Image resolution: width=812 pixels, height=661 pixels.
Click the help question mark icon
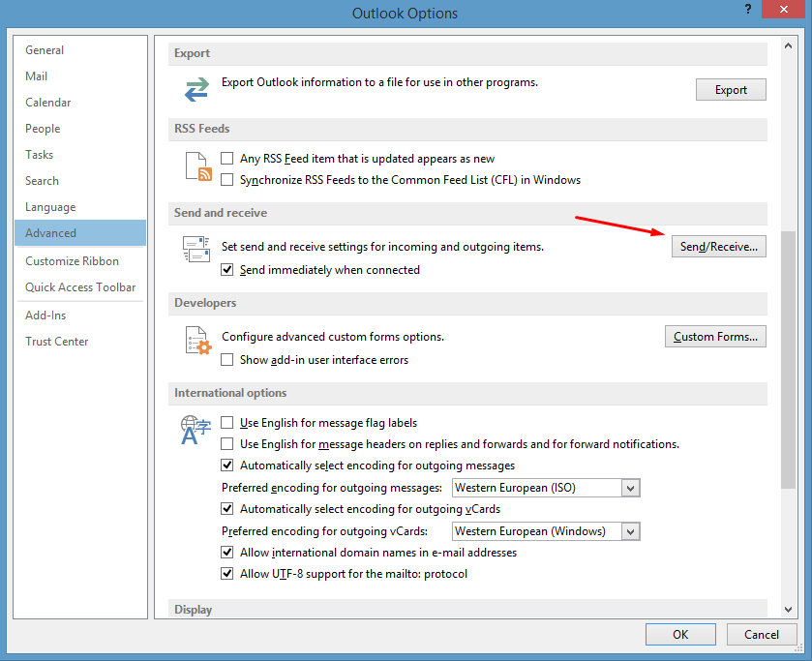point(748,9)
